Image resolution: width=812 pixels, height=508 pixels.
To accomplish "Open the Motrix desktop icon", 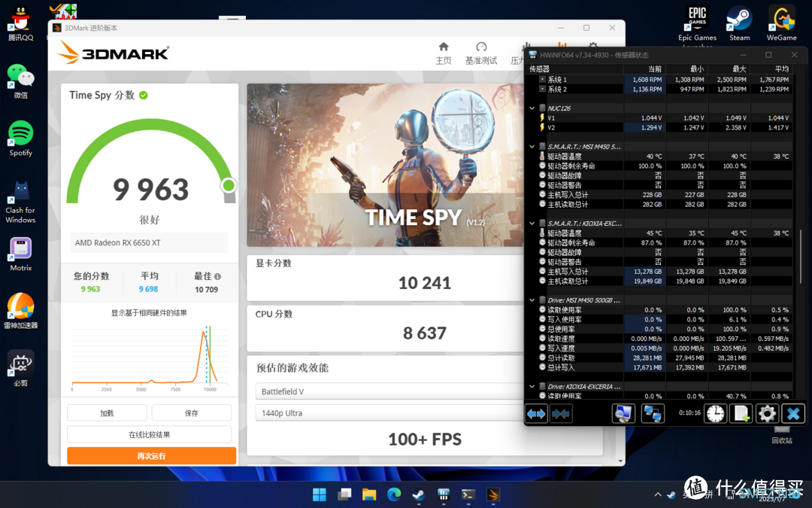I will point(21,254).
